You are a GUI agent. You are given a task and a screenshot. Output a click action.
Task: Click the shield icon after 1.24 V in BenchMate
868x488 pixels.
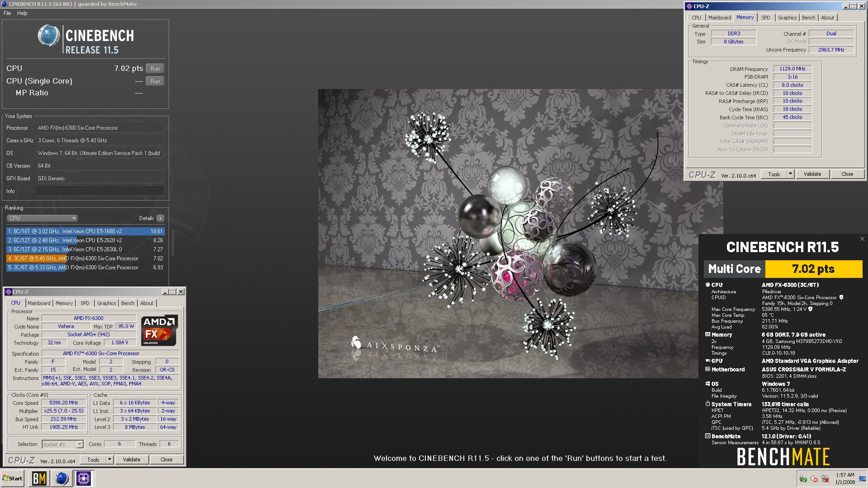(810, 309)
